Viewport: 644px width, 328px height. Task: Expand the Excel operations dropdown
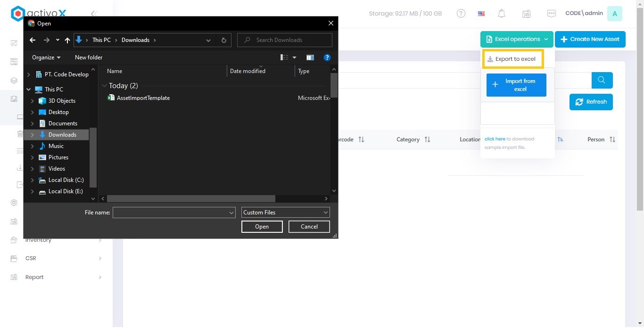point(517,39)
